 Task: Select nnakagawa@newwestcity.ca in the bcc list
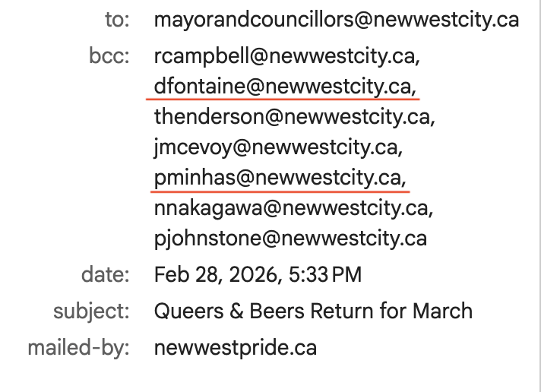[293, 208]
